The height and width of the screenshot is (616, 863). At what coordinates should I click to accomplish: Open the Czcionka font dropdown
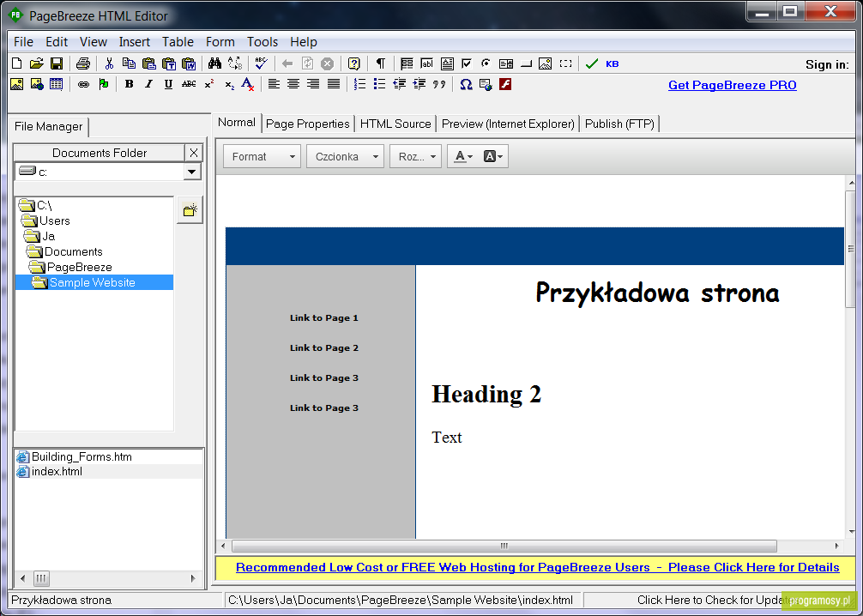[345, 156]
